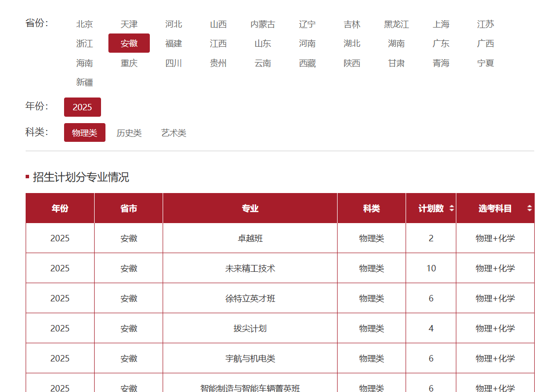Select 江苏 province filter
Image resolution: width=548 pixels, height=392 pixels.
[485, 24]
